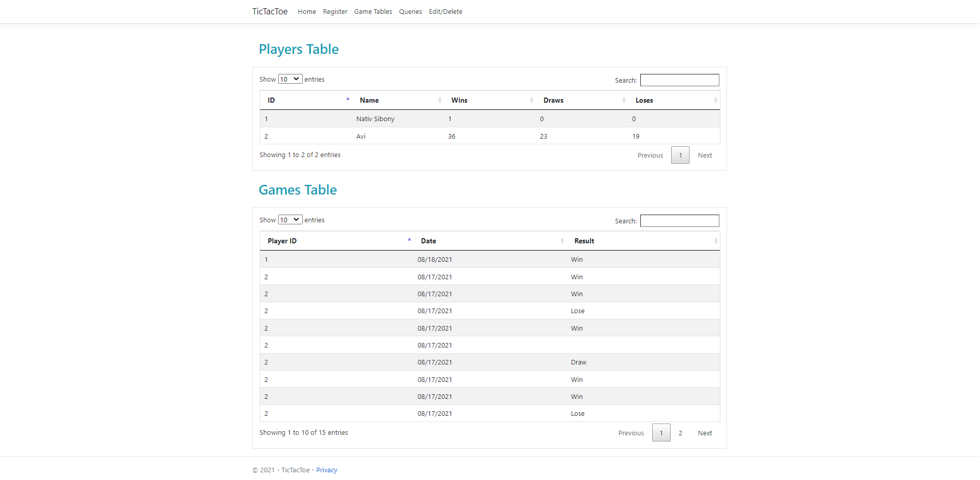This screenshot has width=980, height=480.
Task: Click the sort icon on the Draws column
Action: (624, 100)
